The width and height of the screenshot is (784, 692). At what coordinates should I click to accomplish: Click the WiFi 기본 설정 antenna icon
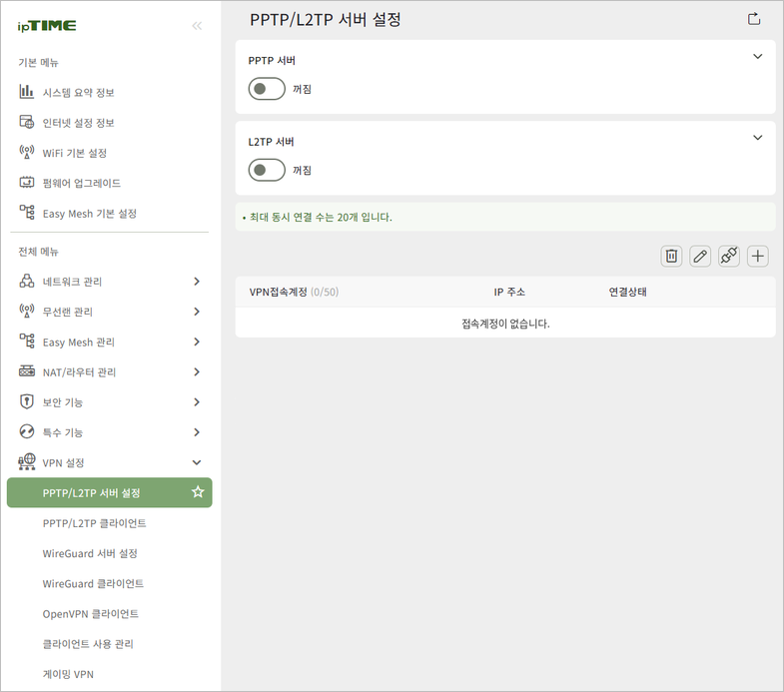pos(27,152)
